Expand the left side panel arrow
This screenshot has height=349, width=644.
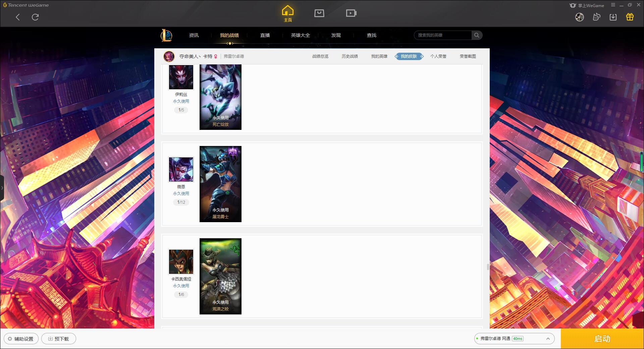(x=2, y=188)
